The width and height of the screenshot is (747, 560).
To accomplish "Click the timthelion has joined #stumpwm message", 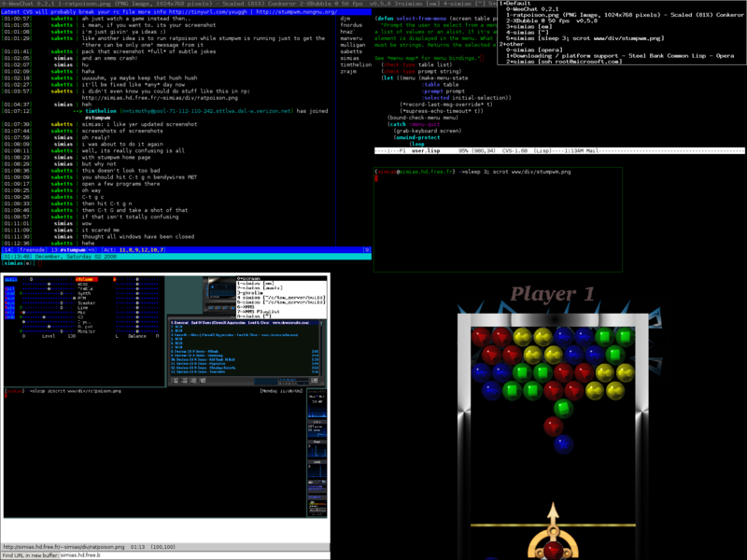I will 200,114.
